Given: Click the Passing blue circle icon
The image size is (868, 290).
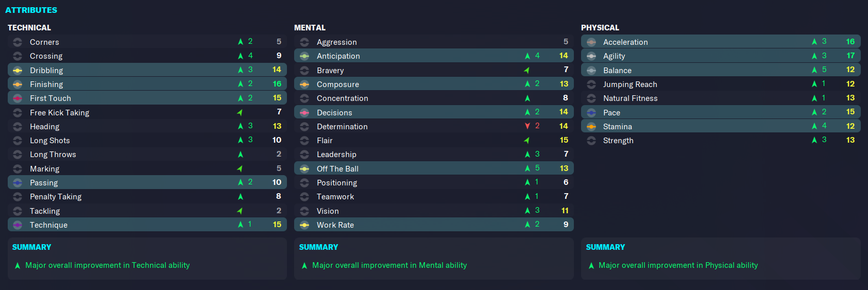Looking at the screenshot, I should [x=18, y=182].
